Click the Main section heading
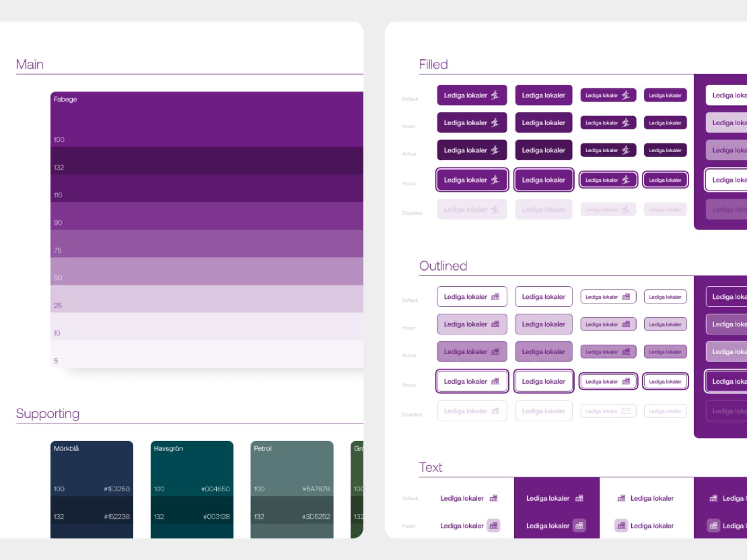This screenshot has width=747, height=560. point(30,64)
